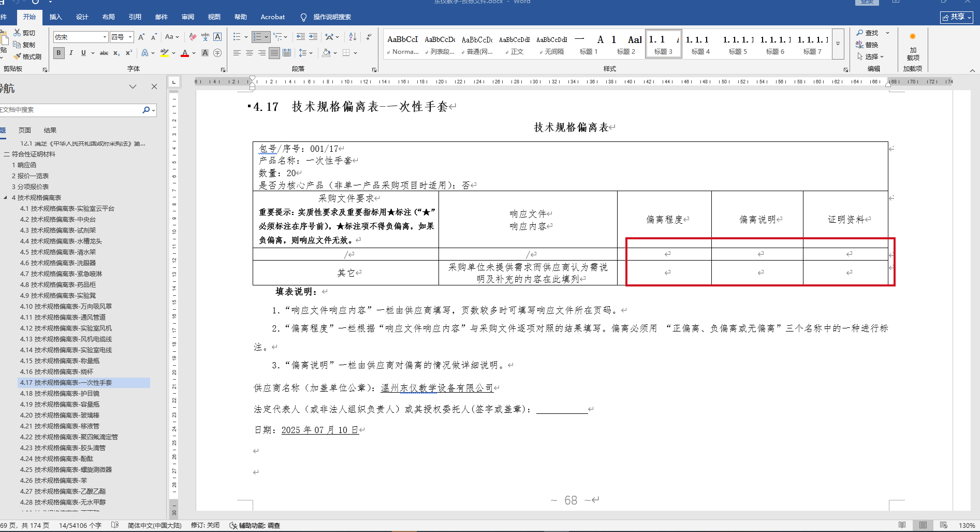This screenshot has height=532, width=980.
Task: Click the Format Painter (格式刷) brush icon
Action: (x=17, y=56)
